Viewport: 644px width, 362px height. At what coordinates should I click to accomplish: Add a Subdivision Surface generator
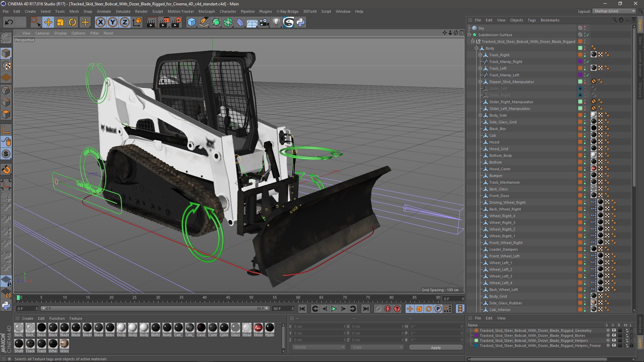tap(216, 22)
